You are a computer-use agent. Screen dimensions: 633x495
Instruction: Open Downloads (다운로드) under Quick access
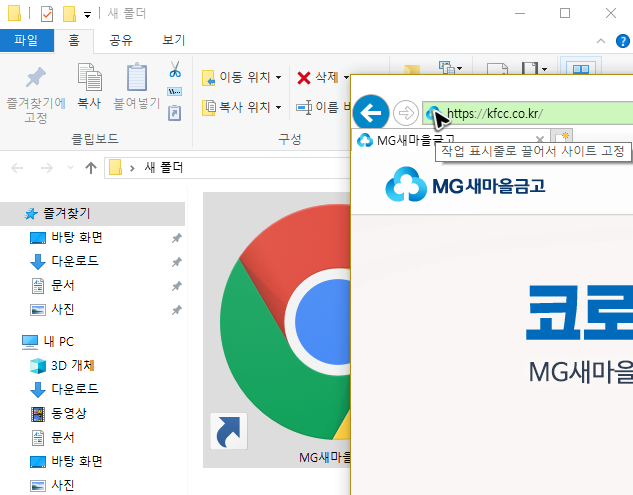(x=75, y=261)
